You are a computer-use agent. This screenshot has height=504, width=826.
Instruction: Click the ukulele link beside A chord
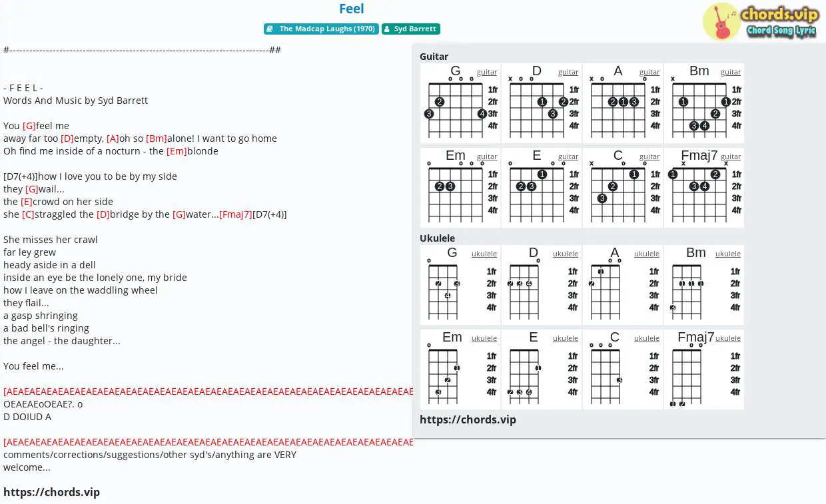[x=647, y=254]
